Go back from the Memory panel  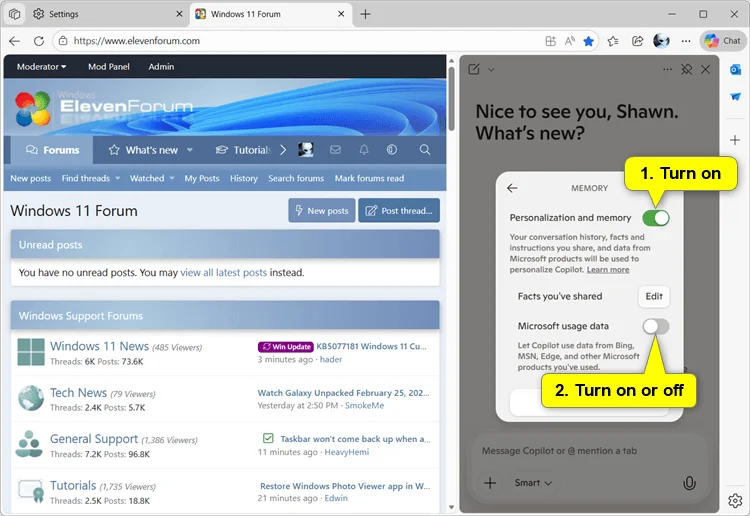point(512,188)
